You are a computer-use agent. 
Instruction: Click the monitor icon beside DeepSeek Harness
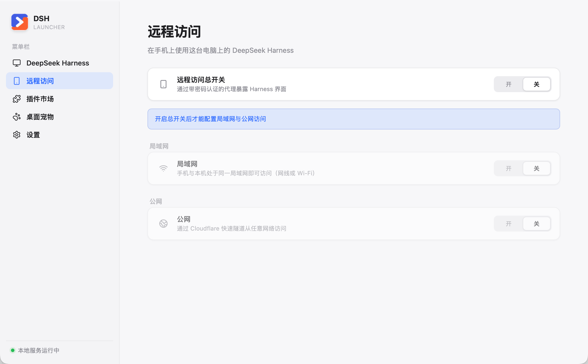click(x=17, y=63)
